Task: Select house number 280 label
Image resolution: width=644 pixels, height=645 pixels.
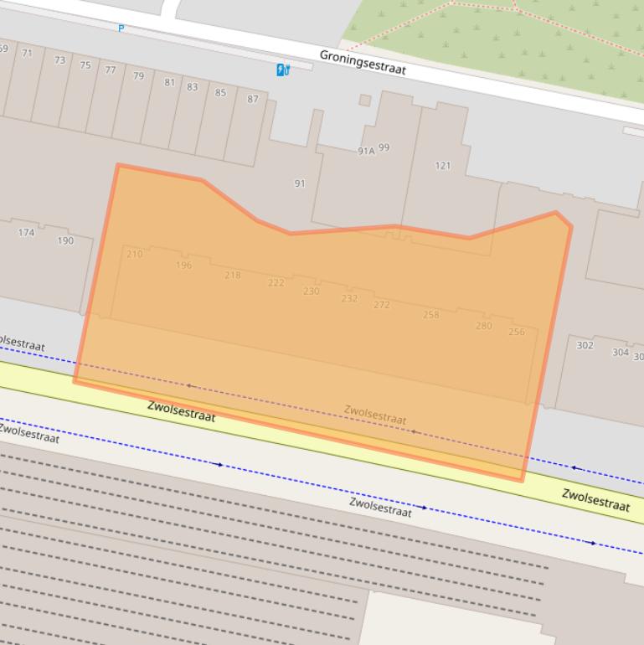Action: 484,326
